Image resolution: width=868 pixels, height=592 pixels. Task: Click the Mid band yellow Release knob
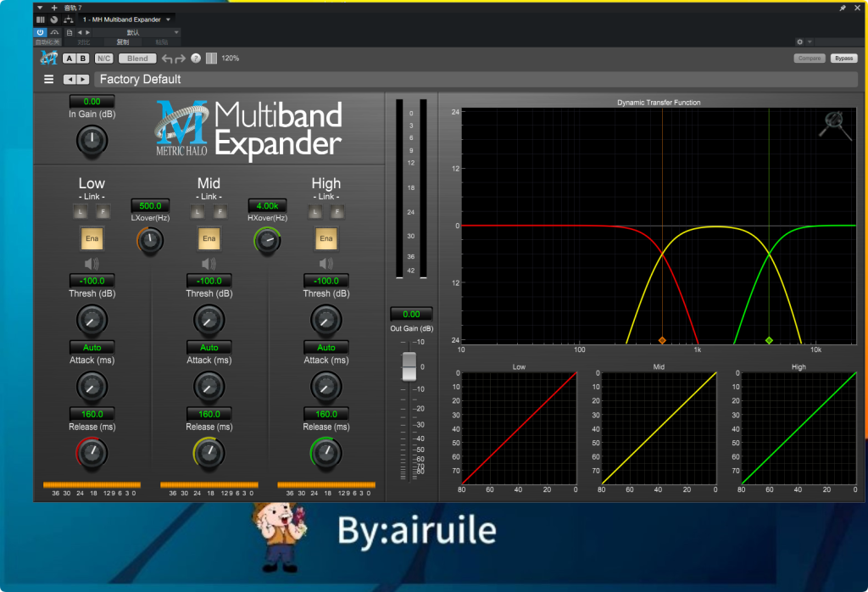coord(209,454)
